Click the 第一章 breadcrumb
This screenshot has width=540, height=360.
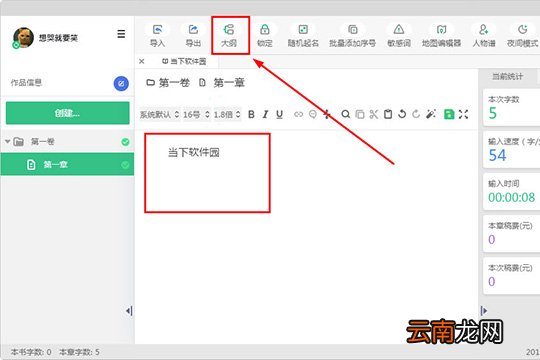222,83
